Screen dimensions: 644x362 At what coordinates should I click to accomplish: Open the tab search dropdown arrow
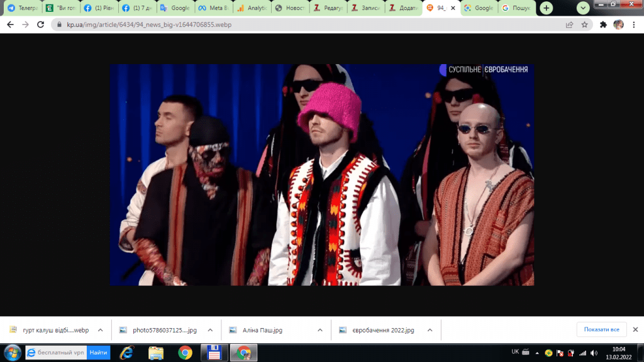coord(584,8)
